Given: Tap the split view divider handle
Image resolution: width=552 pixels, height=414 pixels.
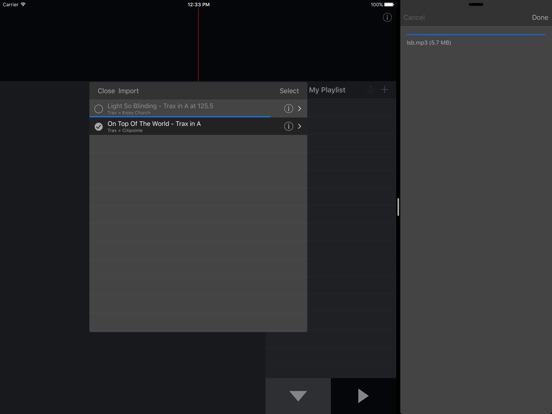Looking at the screenshot, I should 398,207.
